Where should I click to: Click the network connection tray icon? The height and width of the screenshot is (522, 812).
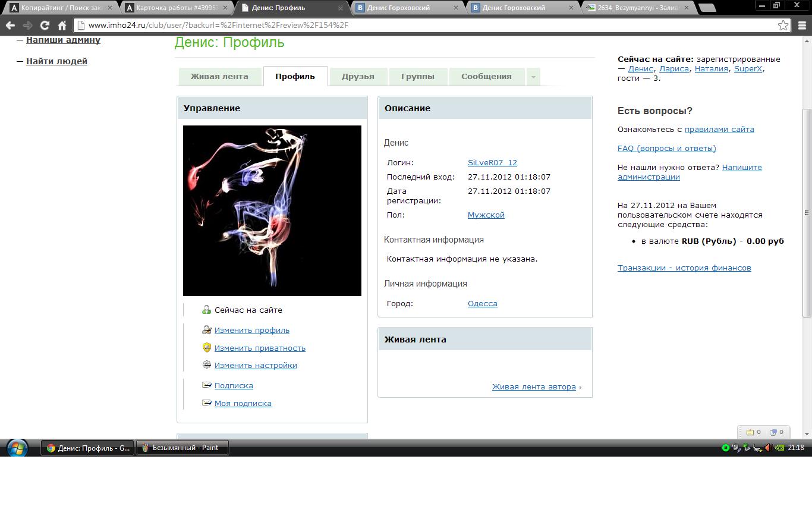tap(757, 448)
